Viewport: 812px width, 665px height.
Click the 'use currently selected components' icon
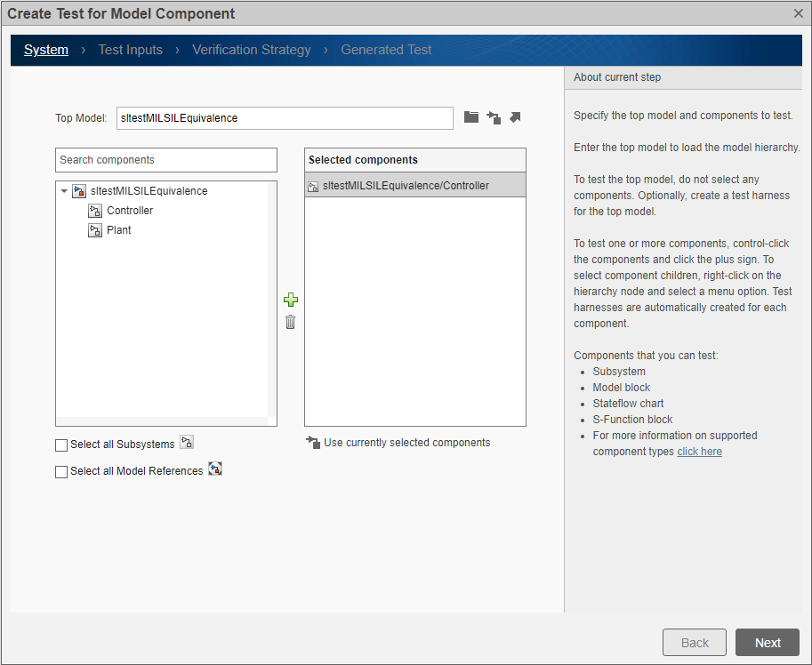click(313, 441)
